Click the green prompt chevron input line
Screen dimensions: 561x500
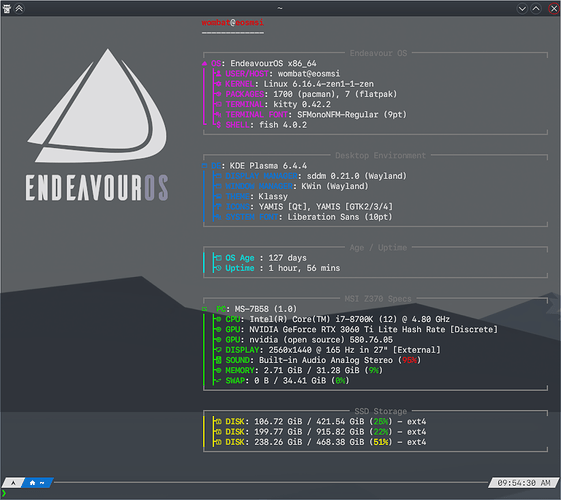[4, 494]
